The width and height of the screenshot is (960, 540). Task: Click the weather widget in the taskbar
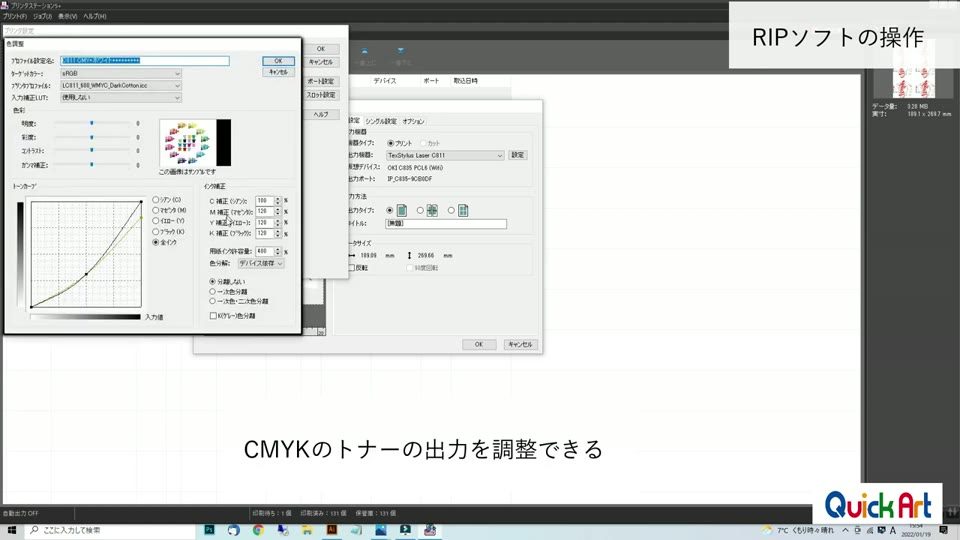(x=798, y=530)
